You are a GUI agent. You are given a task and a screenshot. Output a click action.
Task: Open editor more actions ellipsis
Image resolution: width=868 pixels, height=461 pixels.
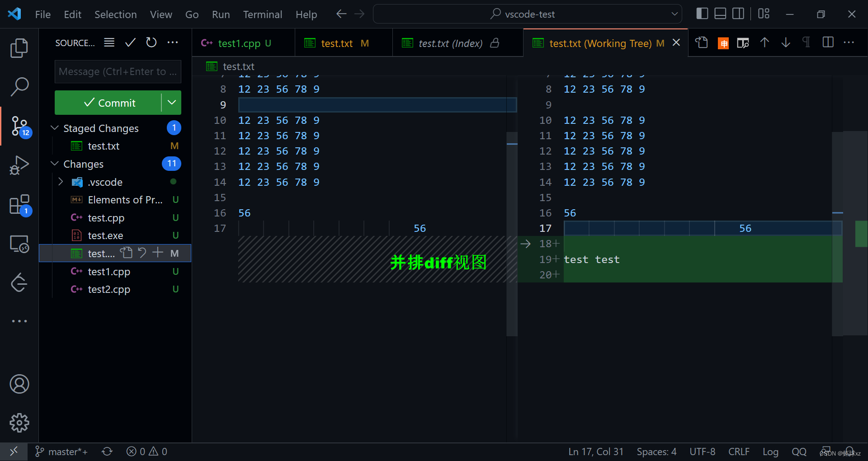point(849,42)
